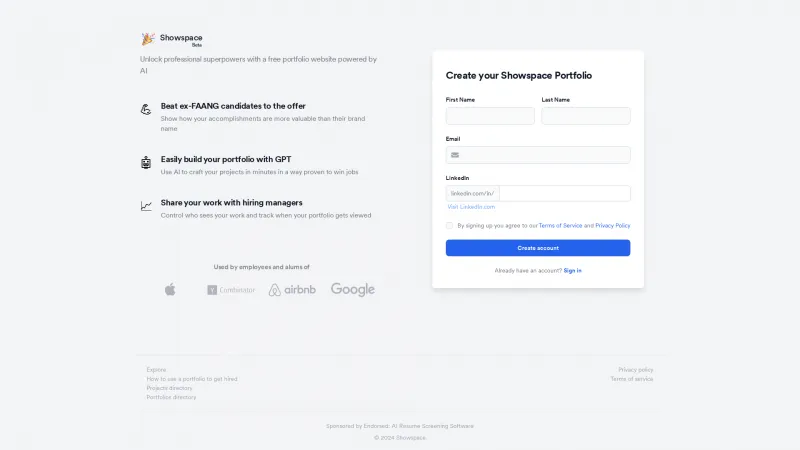This screenshot has height=450, width=800.
Task: Open the portfolio get hired guide link
Action: coord(192,379)
